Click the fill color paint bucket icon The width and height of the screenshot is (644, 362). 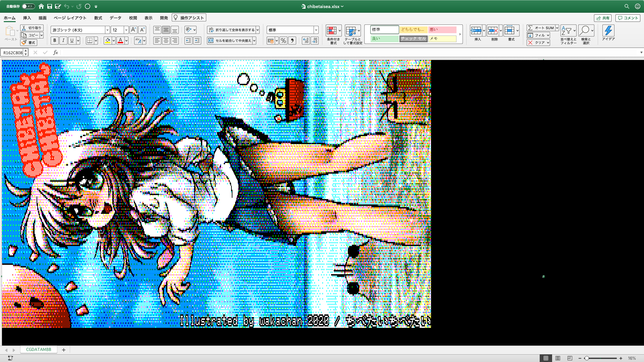(x=108, y=41)
